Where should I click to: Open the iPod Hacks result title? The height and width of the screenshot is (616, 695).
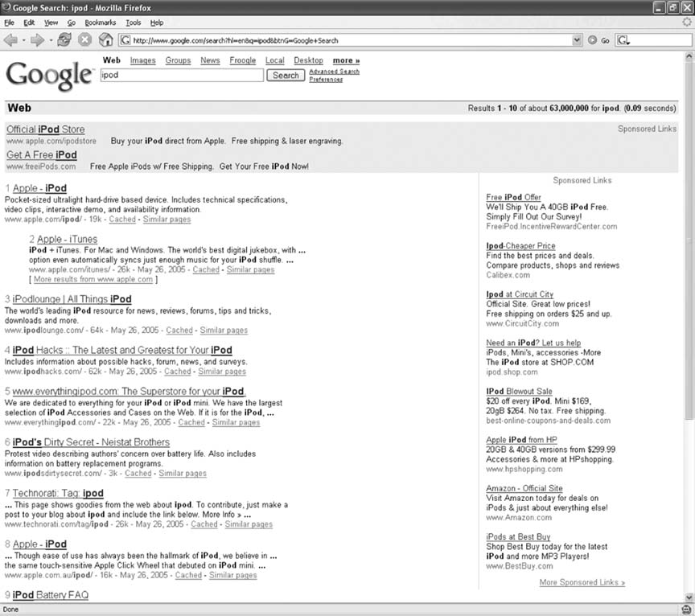pyautogui.click(x=122, y=350)
